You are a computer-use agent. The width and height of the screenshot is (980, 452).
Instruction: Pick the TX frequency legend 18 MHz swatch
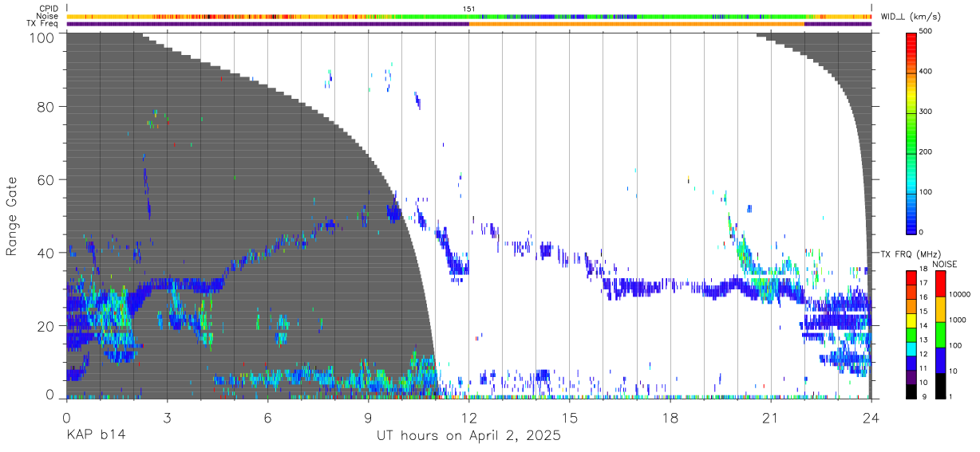911,277
